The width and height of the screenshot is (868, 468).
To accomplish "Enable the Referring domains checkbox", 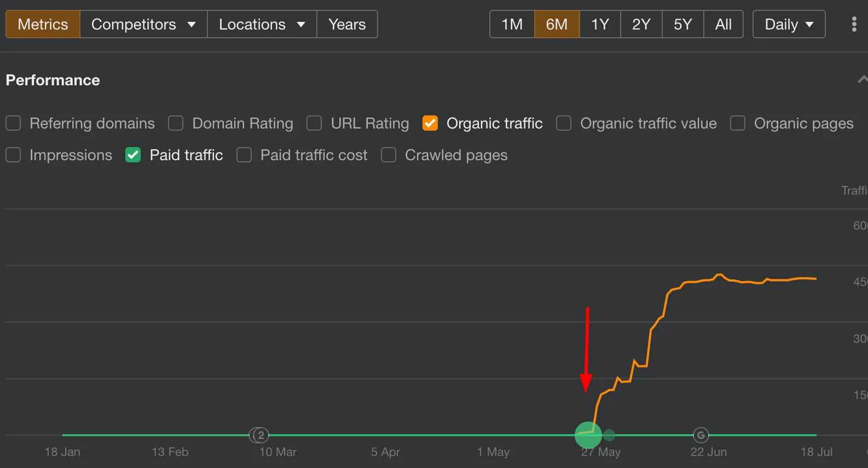I will pos(13,123).
